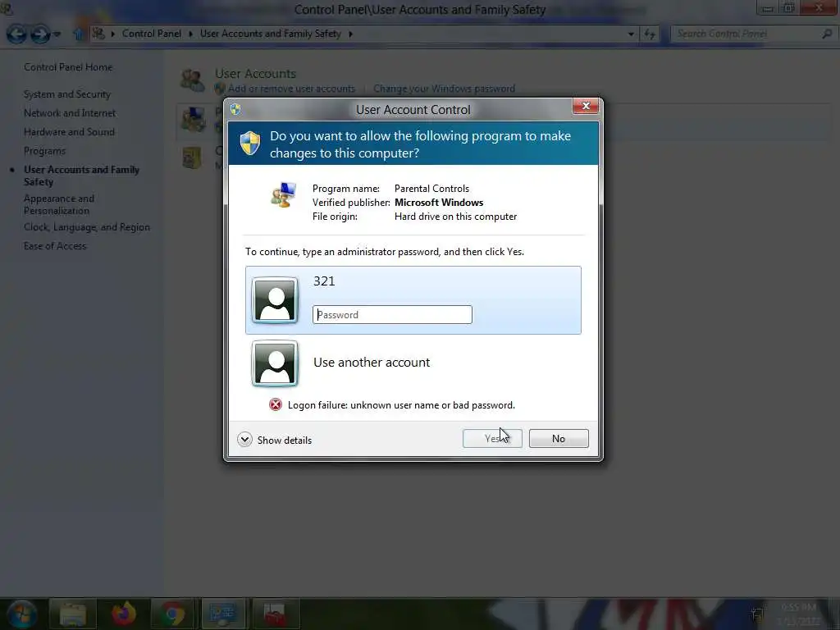Click the UAC shield icon in banner

click(x=250, y=144)
